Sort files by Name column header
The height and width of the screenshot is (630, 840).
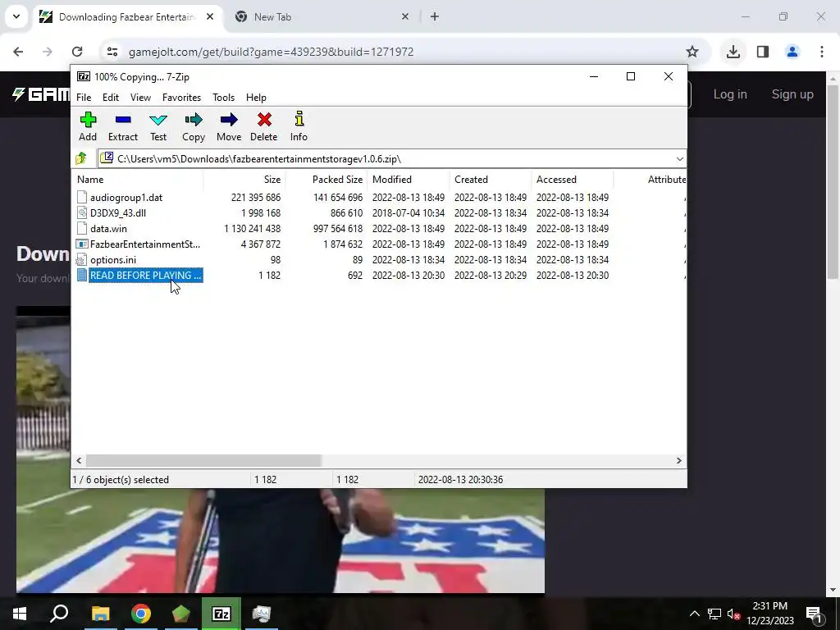point(138,180)
